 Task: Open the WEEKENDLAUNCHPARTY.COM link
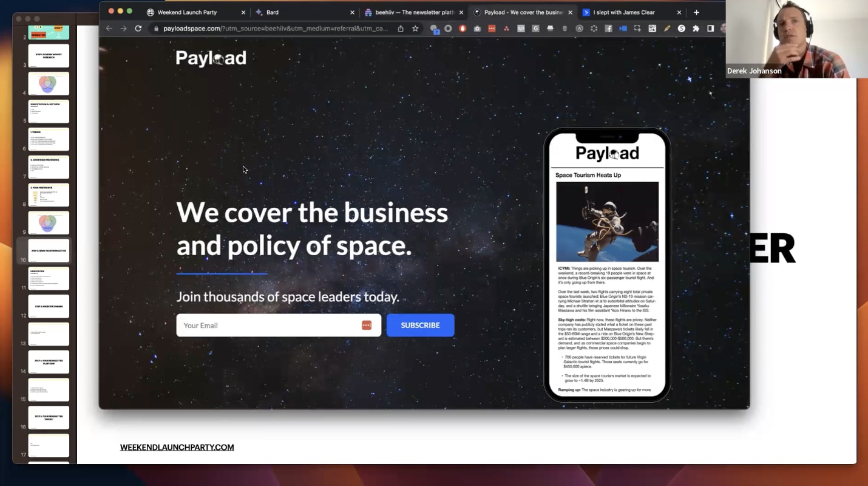[177, 447]
